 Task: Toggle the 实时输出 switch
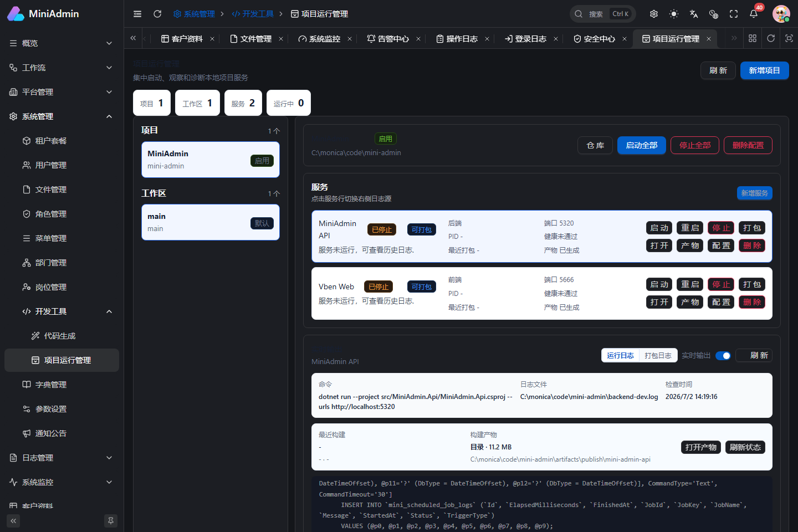(x=723, y=356)
